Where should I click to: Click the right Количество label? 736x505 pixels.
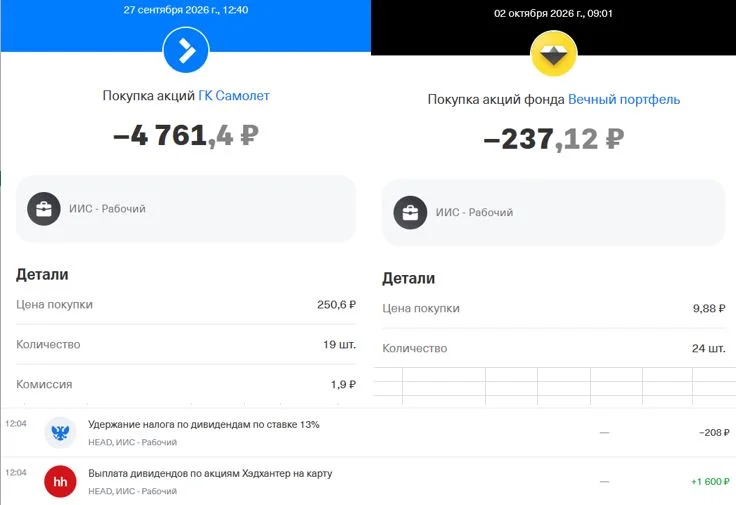point(414,348)
